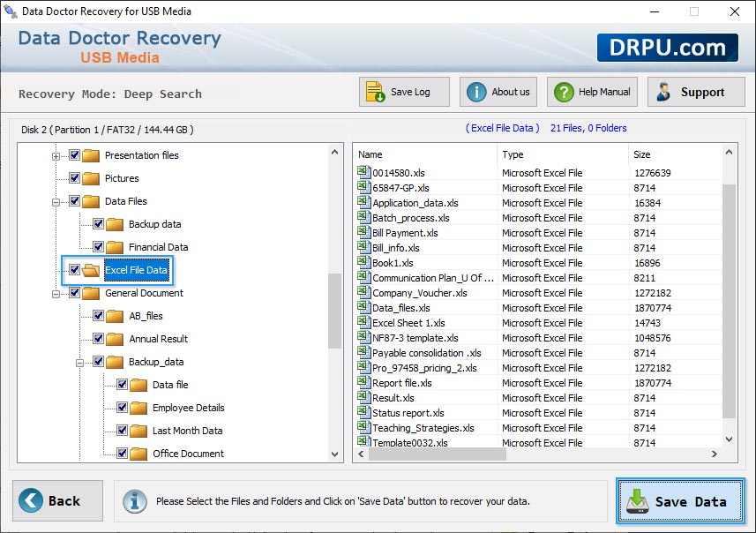Screen dimensions: 756x533
Task: Click the Back button label
Action: tap(64, 501)
